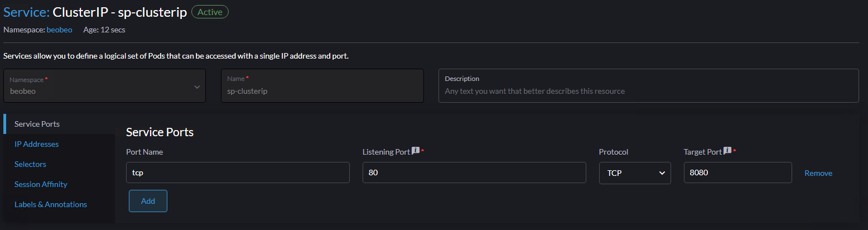
Task: Click the Listening Port field showing 80
Action: pos(474,173)
